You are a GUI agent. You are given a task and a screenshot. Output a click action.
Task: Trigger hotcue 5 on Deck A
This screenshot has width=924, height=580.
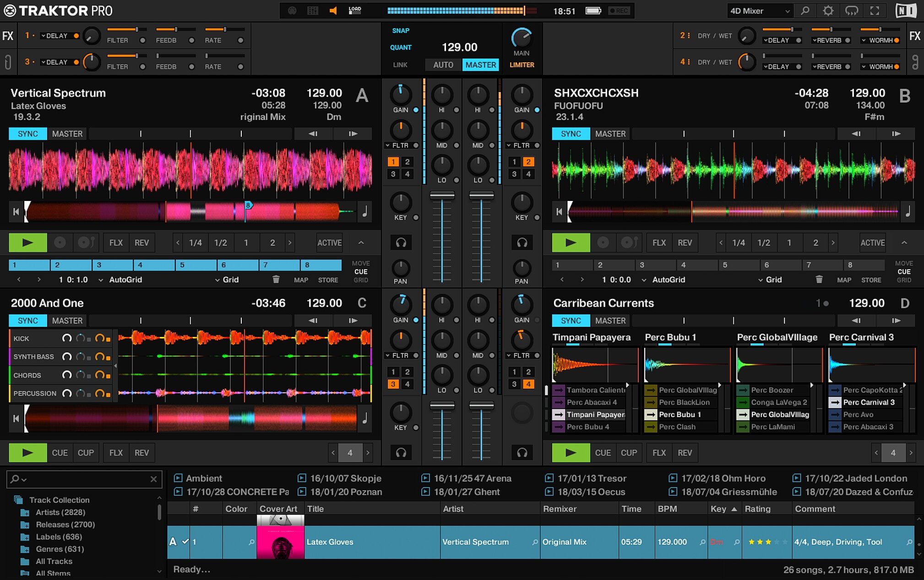pyautogui.click(x=196, y=265)
